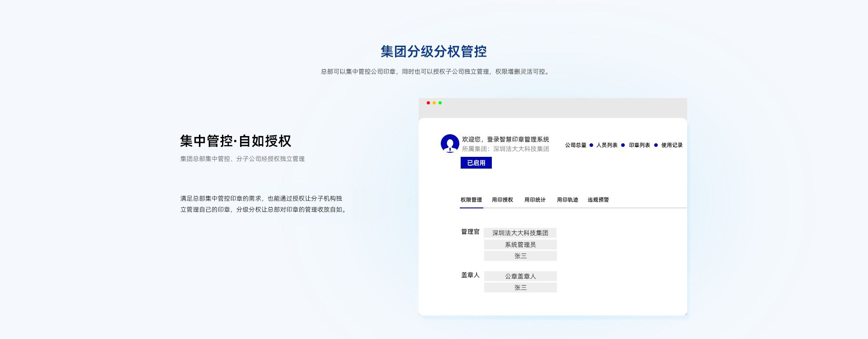The height and width of the screenshot is (339, 868).
Task: Click the green window dot
Action: point(440,103)
